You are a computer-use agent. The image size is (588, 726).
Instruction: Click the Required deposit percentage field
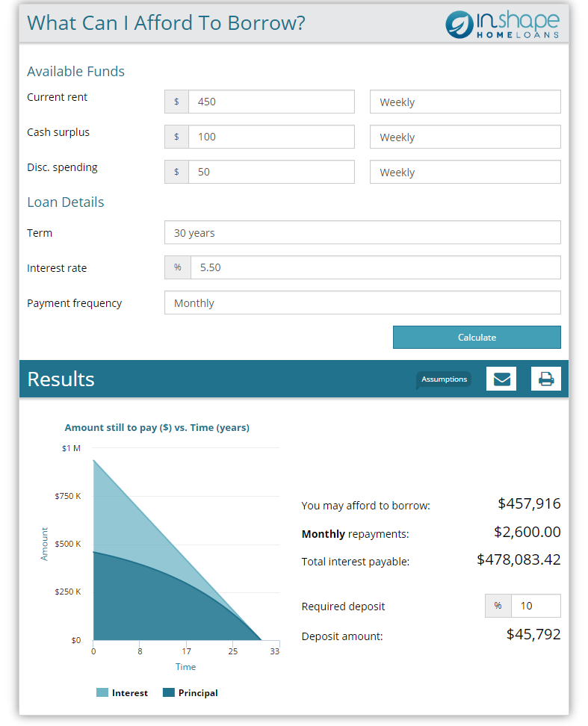[x=536, y=606]
